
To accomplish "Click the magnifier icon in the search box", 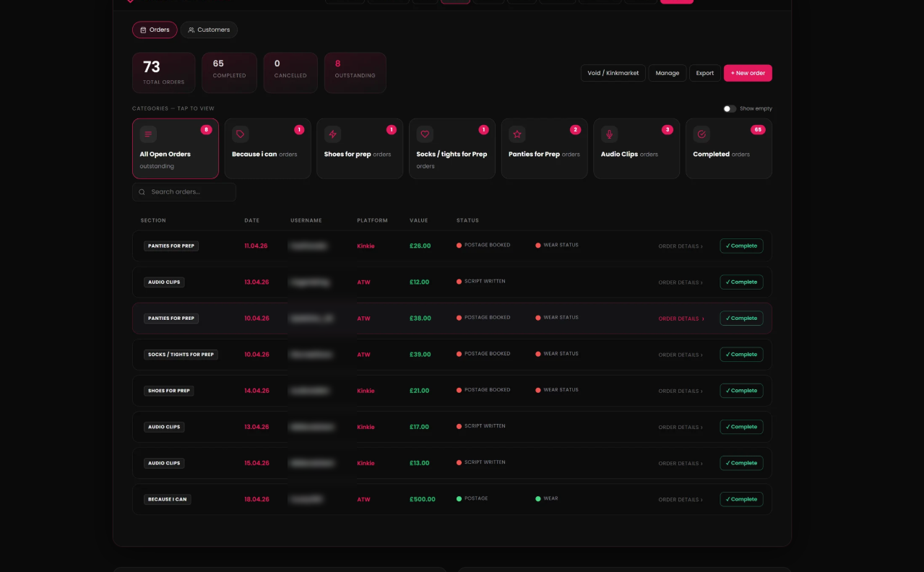I will coord(142,192).
